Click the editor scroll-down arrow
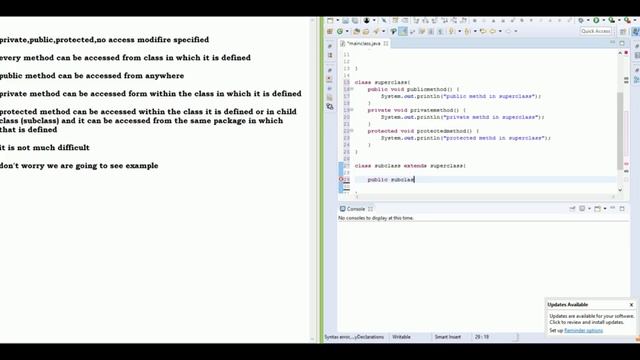The image size is (640, 360). (620, 190)
